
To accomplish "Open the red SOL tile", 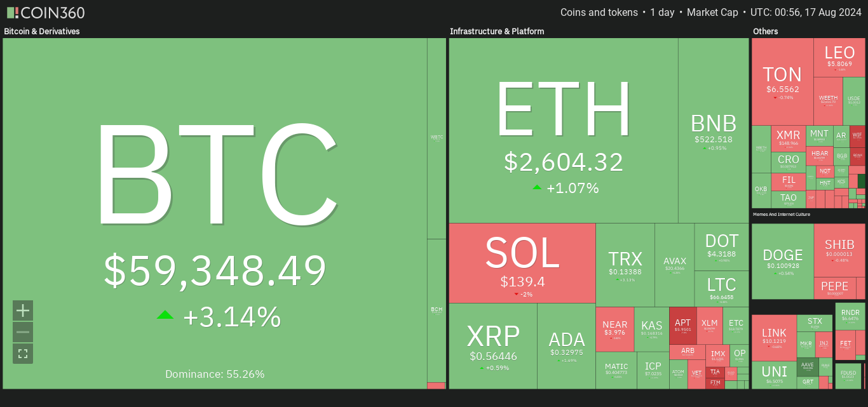I will (x=522, y=263).
